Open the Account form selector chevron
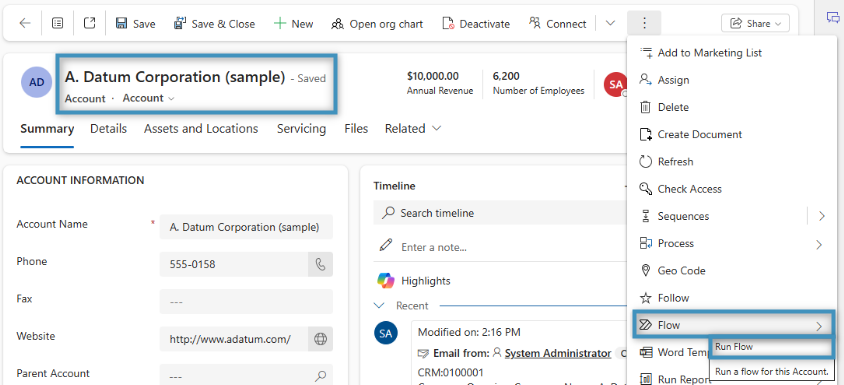Screen dimensions: 844x385 coord(171,99)
